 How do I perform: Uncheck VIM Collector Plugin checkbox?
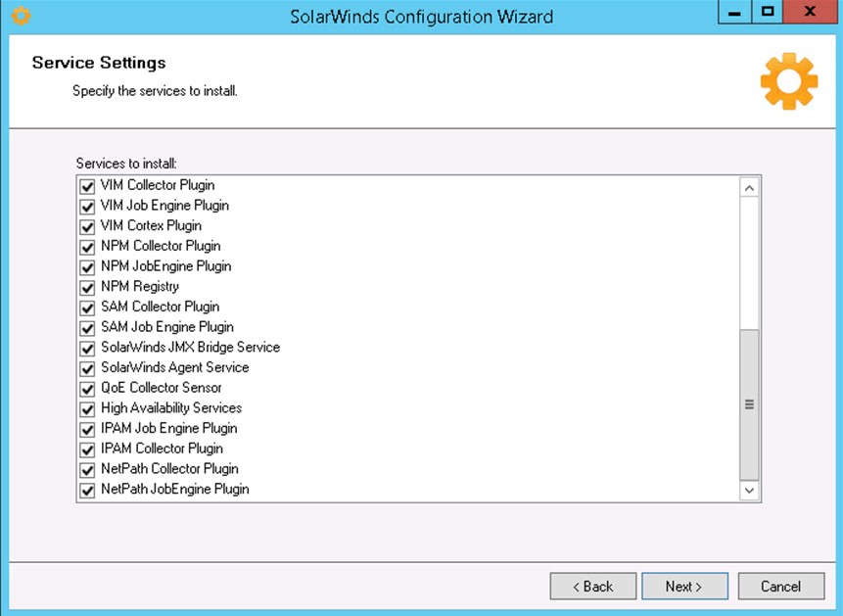pos(88,185)
